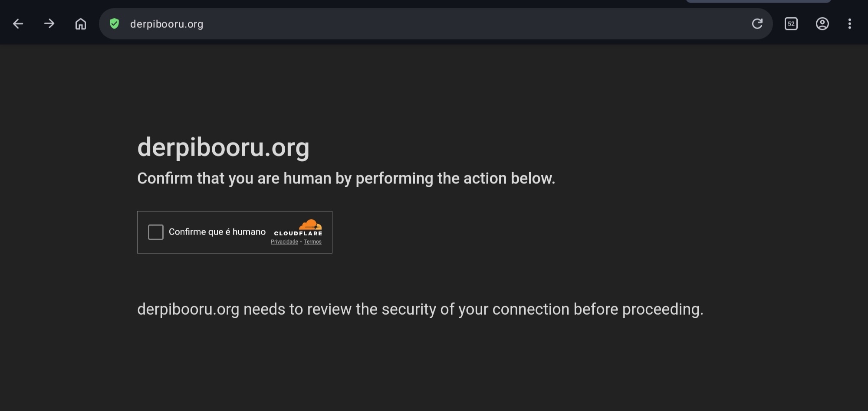Select the derpibooru.org URL in address bar
This screenshot has width=868, height=411.
coord(167,24)
